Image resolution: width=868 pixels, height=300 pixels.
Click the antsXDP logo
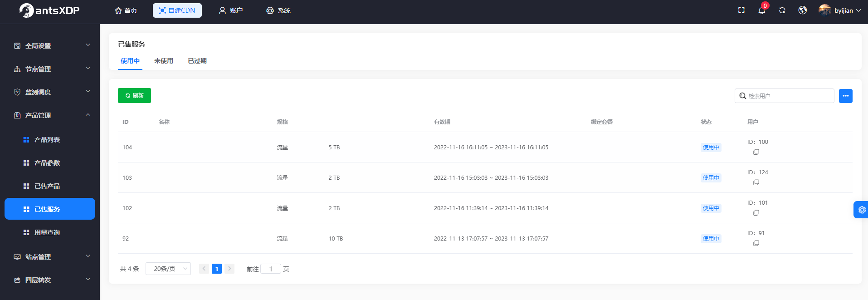pyautogui.click(x=49, y=10)
